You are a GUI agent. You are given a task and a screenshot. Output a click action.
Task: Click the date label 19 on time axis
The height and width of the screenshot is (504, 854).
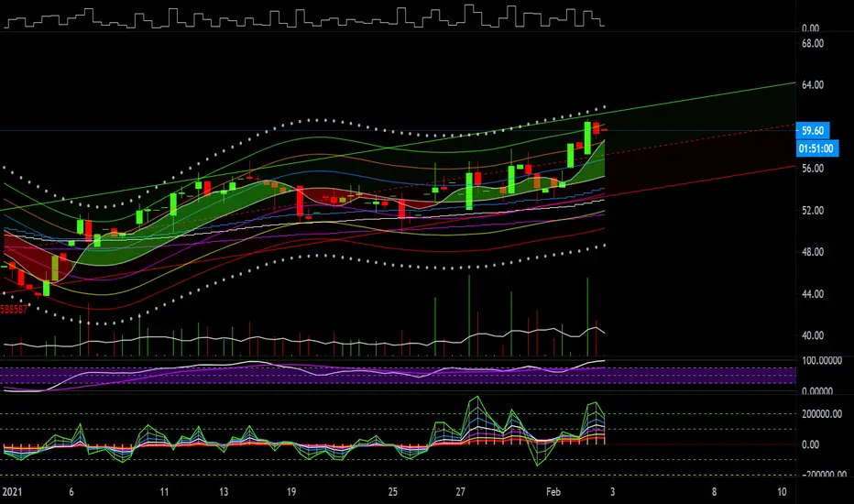tap(291, 492)
